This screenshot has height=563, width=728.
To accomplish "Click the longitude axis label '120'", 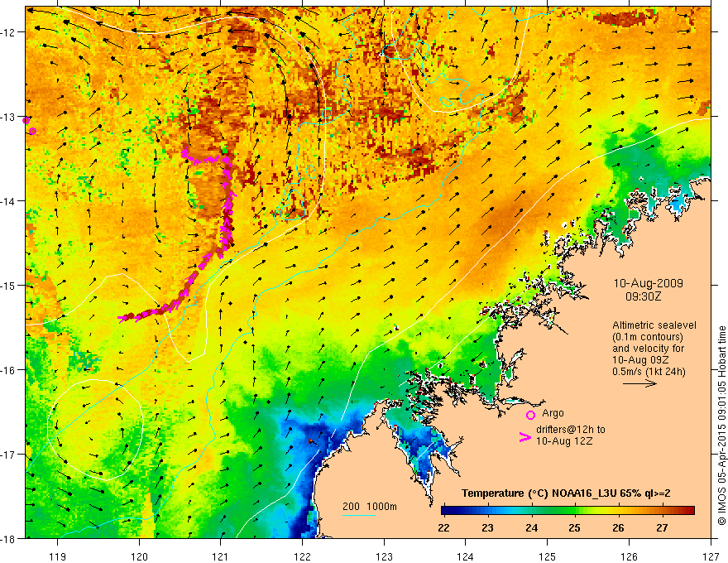I will (139, 556).
